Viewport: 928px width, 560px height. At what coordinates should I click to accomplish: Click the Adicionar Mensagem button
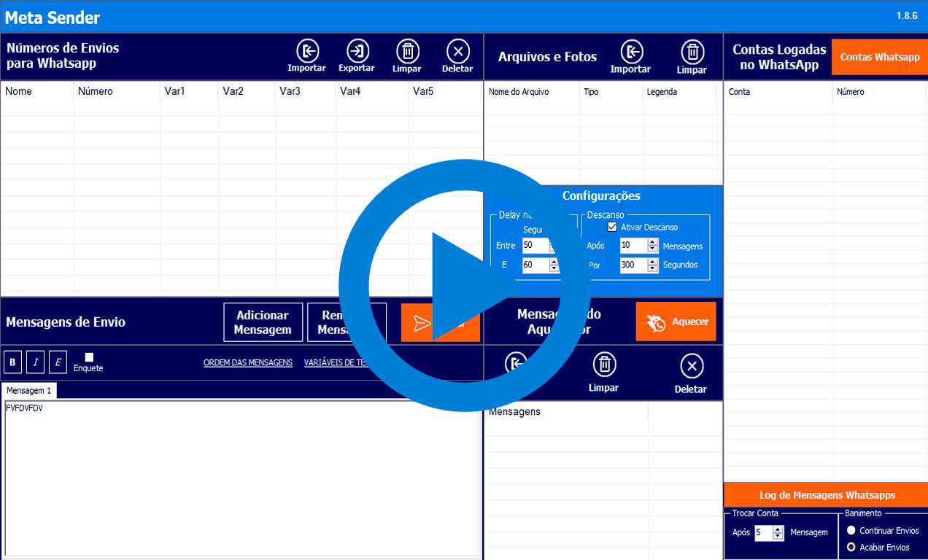click(263, 322)
